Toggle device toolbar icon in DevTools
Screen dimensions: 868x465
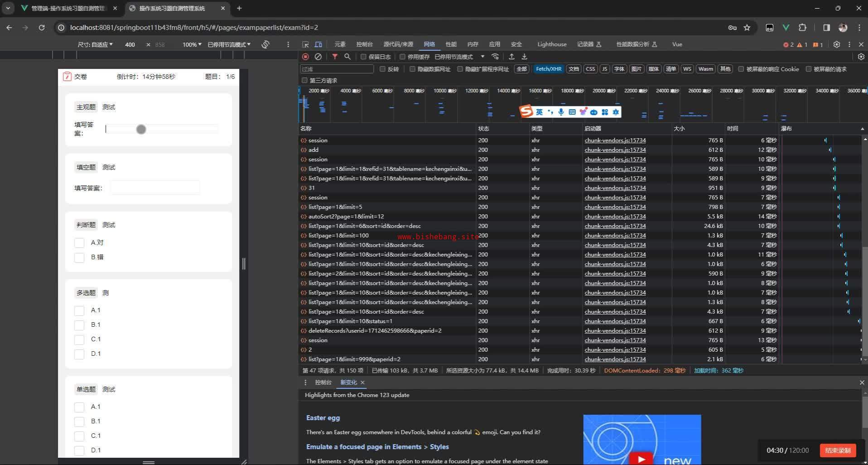click(x=318, y=44)
